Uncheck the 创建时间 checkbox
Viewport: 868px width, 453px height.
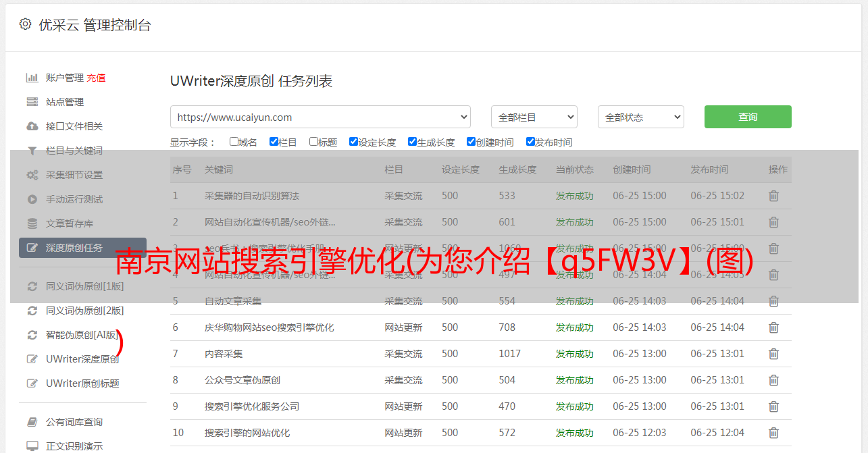click(471, 142)
